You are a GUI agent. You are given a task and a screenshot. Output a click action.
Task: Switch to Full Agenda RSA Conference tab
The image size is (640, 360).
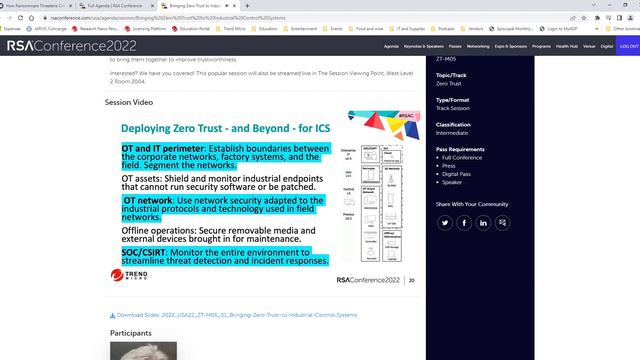pos(116,6)
